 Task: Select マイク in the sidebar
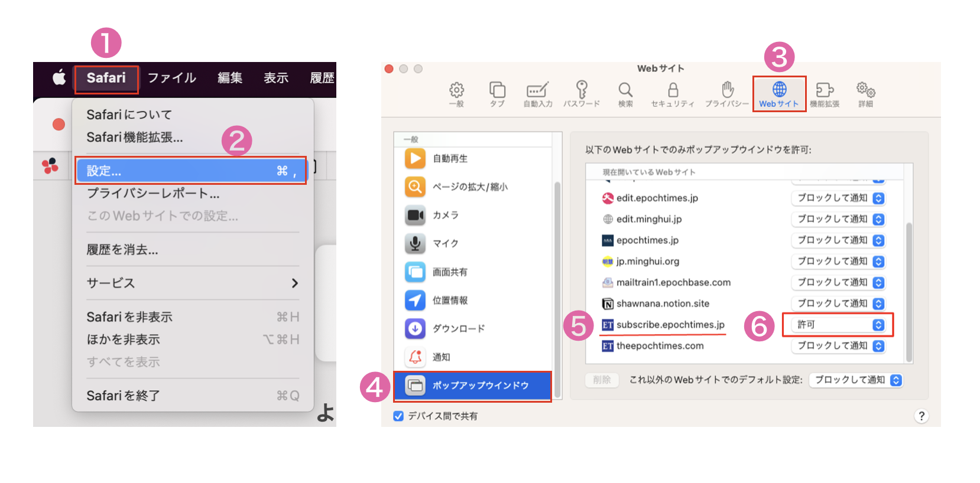(x=473, y=243)
